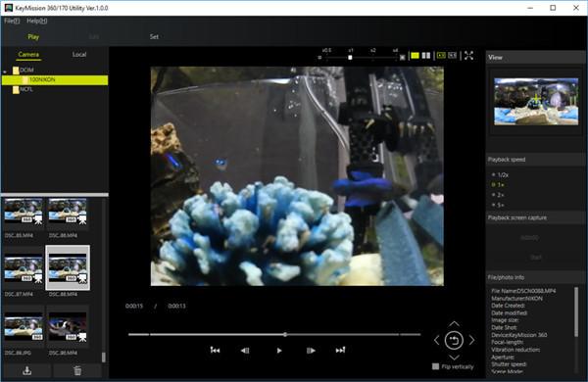The height and width of the screenshot is (382, 588).
Task: Switch to the Local tab
Action: [79, 54]
